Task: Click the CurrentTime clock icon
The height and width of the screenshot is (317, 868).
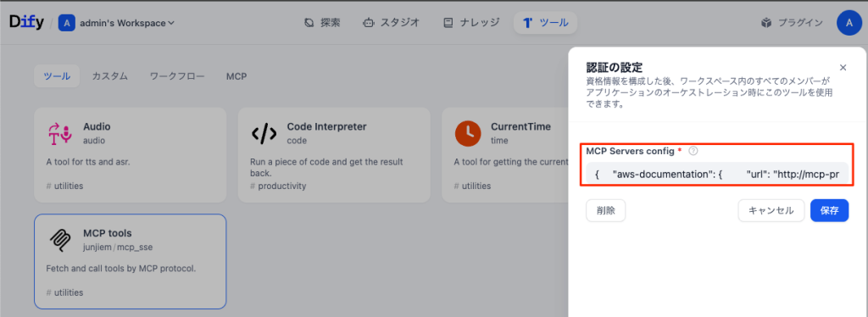Action: coord(468,133)
